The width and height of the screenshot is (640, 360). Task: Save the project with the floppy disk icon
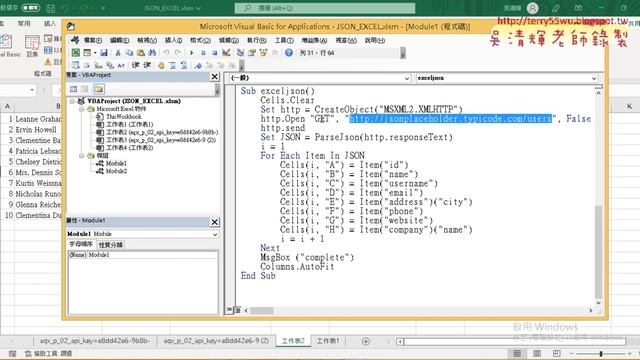pyautogui.click(x=104, y=53)
